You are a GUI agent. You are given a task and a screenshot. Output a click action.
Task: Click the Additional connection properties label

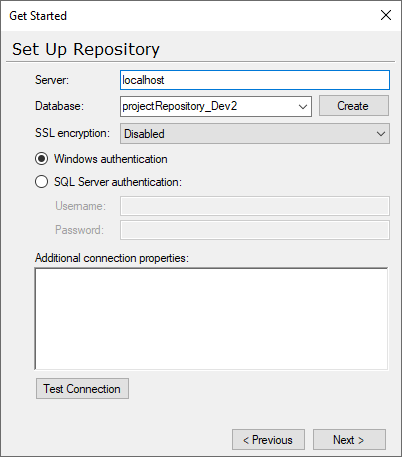[112, 258]
